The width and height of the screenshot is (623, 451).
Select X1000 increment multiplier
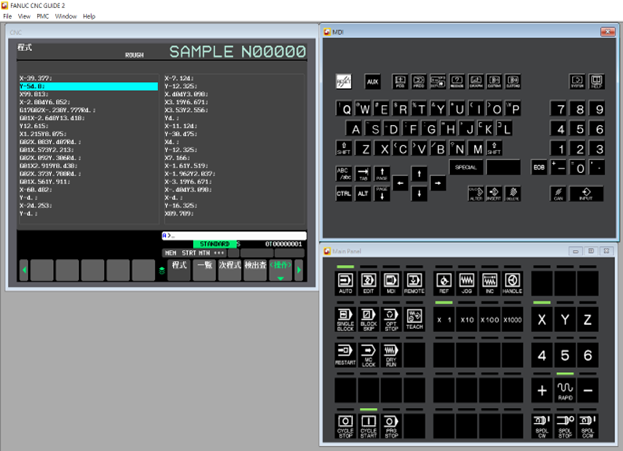[x=513, y=319]
